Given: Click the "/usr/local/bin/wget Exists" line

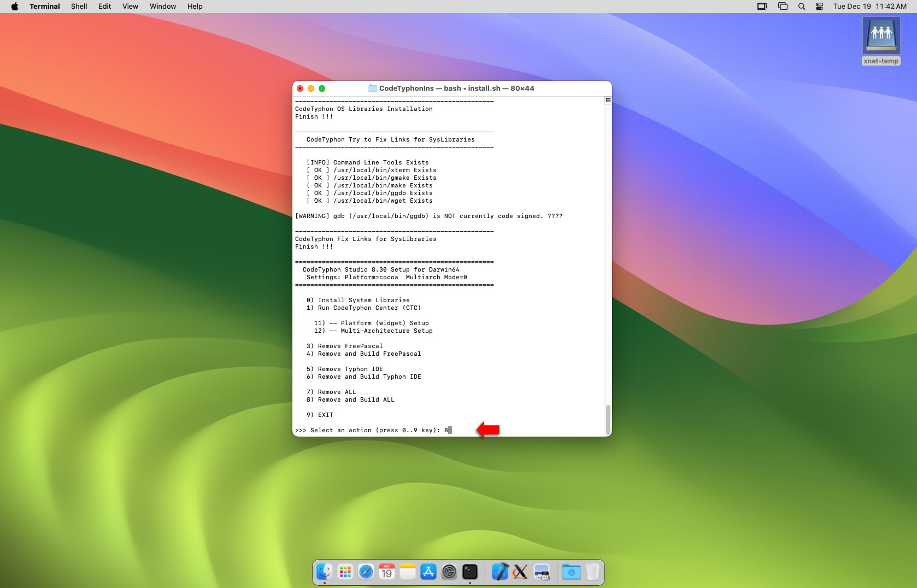Looking at the screenshot, I should coord(369,201).
